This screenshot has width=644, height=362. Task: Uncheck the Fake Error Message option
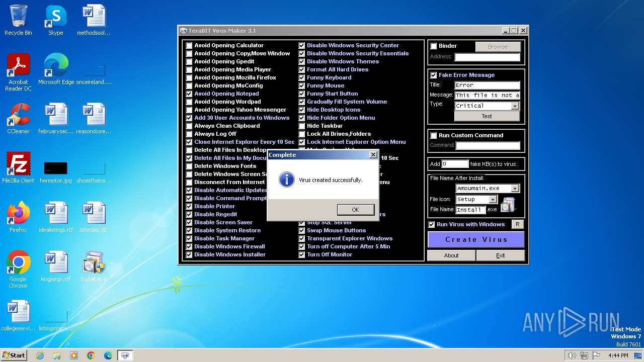434,75
